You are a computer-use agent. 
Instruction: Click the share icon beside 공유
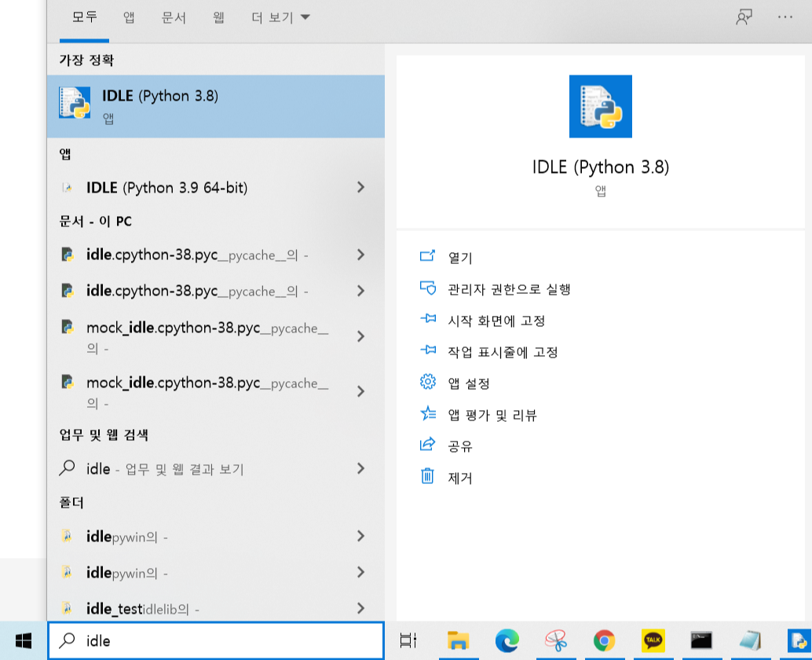coord(428,445)
